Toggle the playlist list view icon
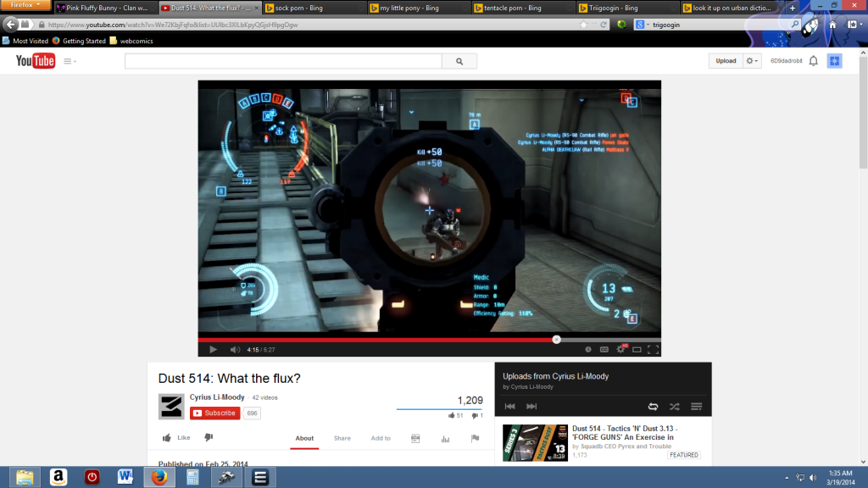Image resolution: width=868 pixels, height=488 pixels. [697, 407]
